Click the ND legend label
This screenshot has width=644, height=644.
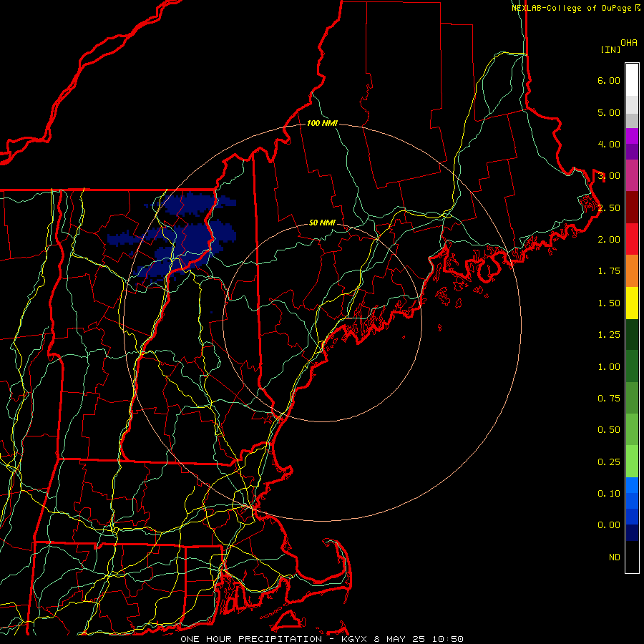pos(615,557)
